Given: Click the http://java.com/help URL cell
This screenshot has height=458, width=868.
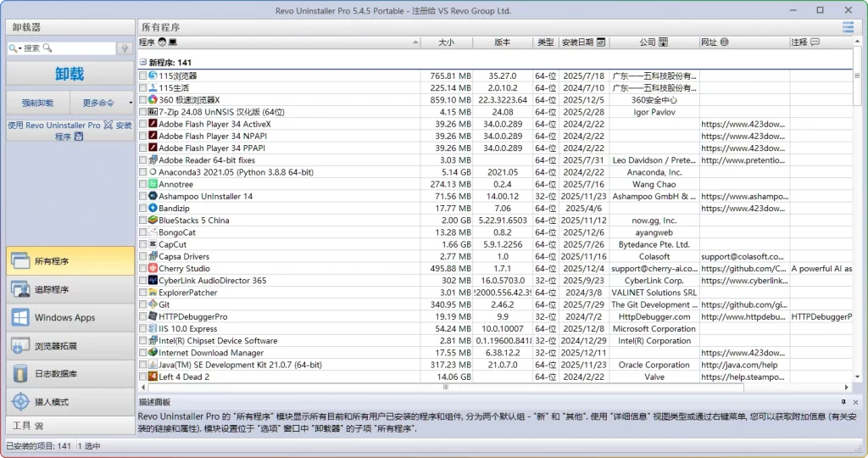Looking at the screenshot, I should [739, 365].
